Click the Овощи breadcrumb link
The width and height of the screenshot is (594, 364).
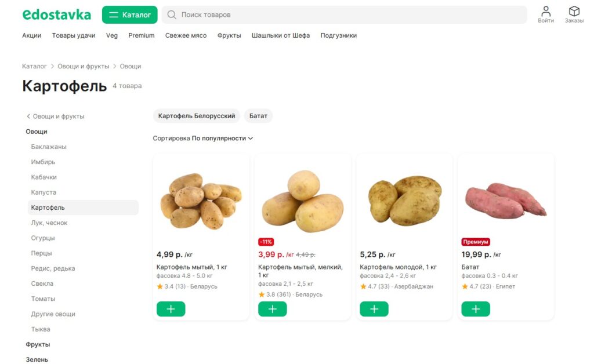(131, 66)
